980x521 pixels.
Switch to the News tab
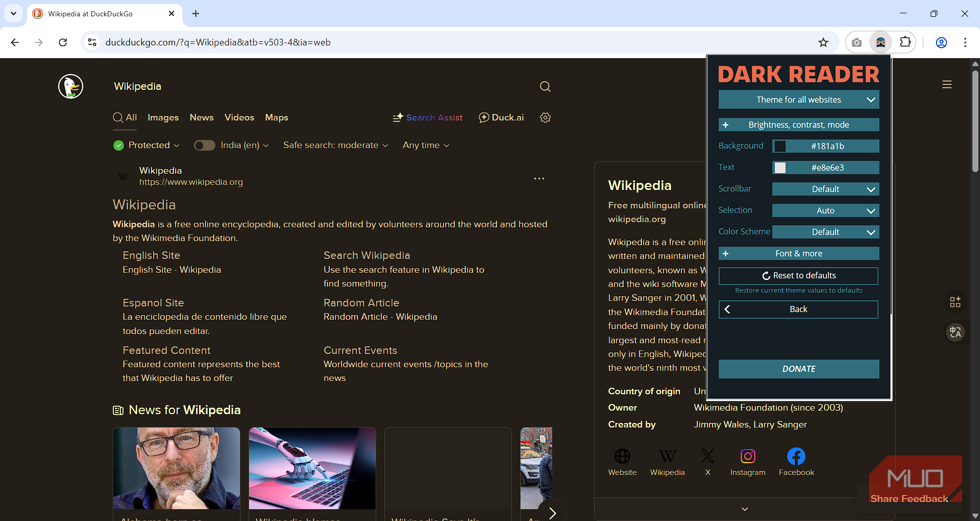click(x=202, y=117)
